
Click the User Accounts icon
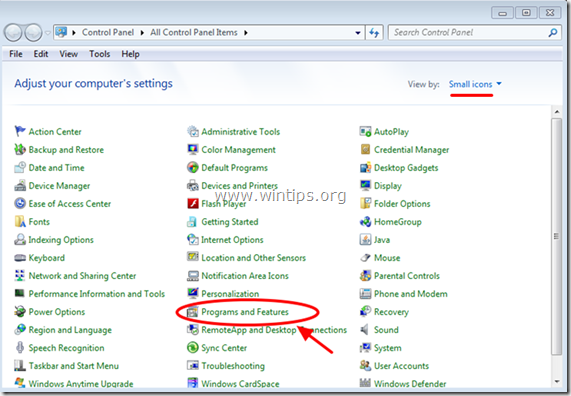[x=365, y=365]
